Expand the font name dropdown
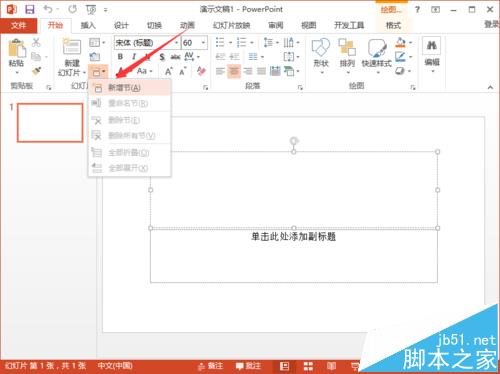The image size is (500, 374). 177,43
